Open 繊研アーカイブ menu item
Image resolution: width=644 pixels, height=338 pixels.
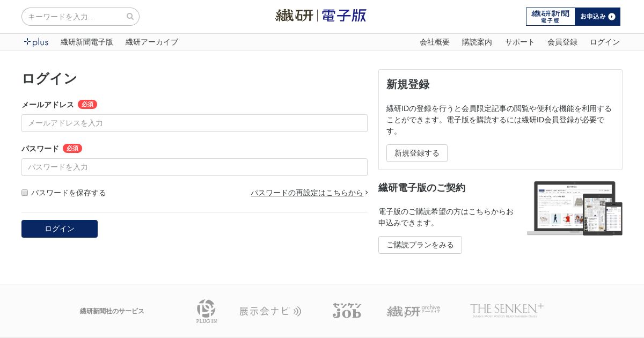tap(152, 42)
